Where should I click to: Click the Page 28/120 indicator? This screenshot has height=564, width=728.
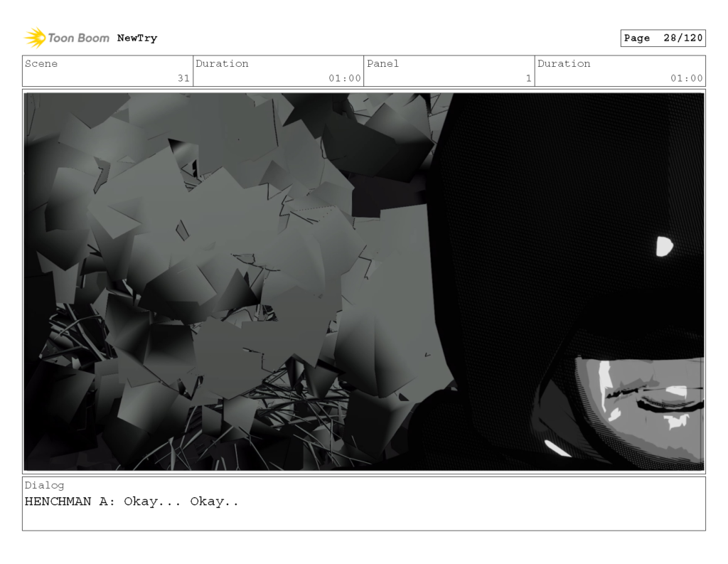point(663,38)
